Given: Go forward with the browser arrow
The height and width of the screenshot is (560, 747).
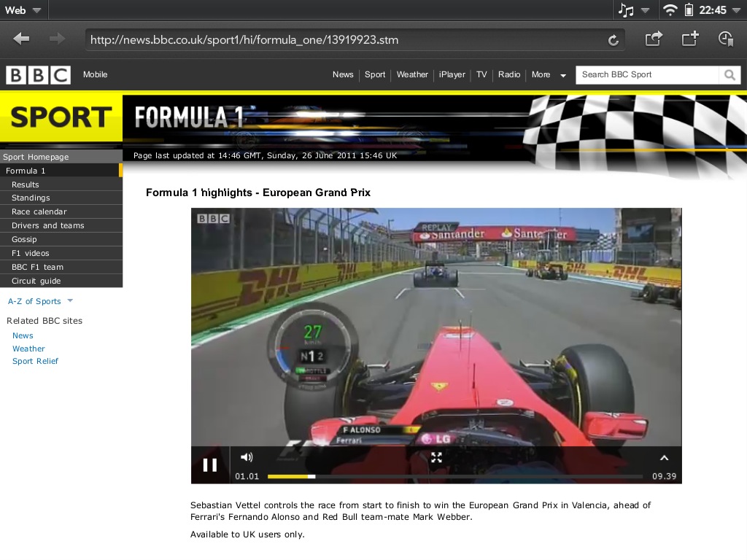Looking at the screenshot, I should click(x=57, y=39).
